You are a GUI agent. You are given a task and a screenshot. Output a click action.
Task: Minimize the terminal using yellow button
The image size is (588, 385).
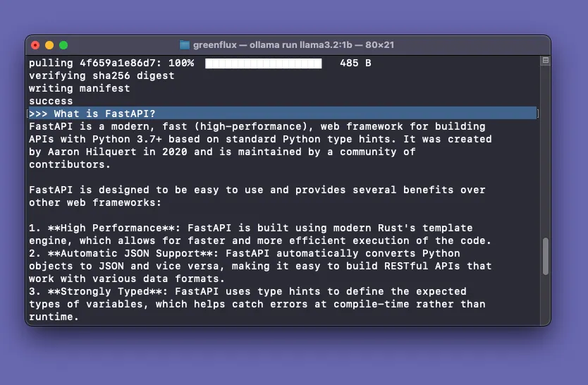pos(49,45)
